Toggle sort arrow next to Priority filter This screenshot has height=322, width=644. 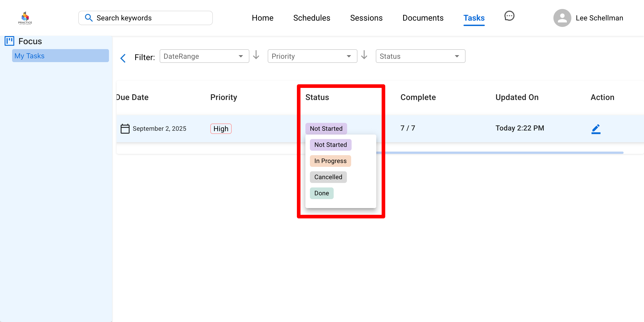click(364, 55)
